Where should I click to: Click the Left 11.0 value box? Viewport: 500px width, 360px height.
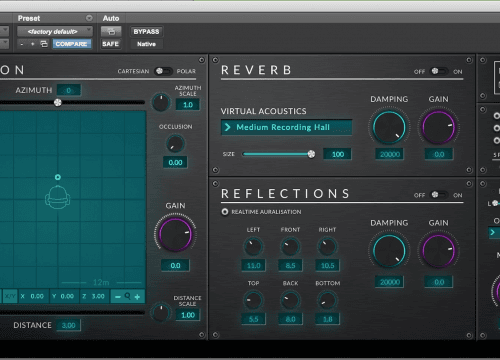click(254, 266)
